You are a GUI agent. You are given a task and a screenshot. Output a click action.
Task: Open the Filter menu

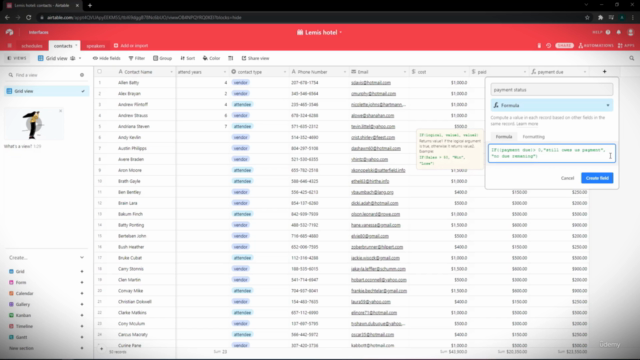(x=137, y=58)
